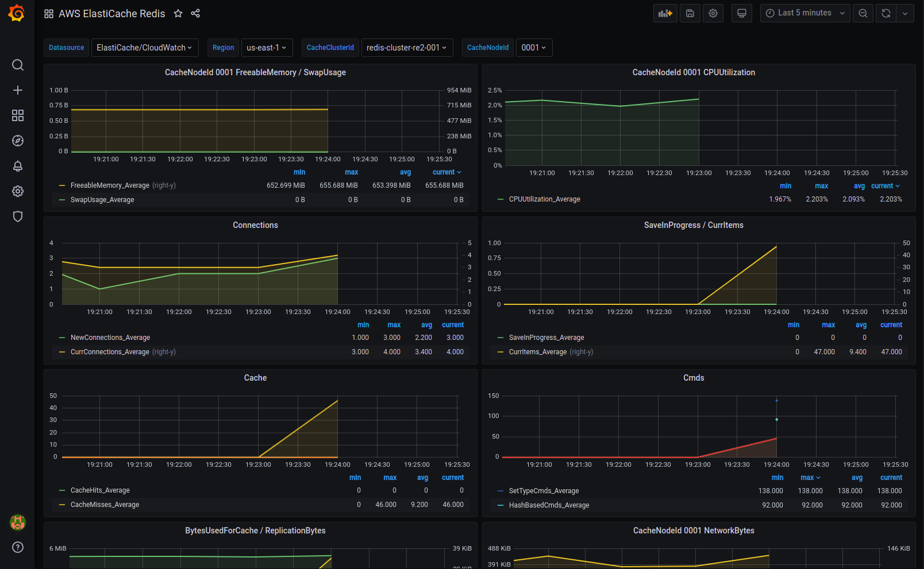The width and height of the screenshot is (924, 569).
Task: Open the CacheNodeId 0001 CPUUtilization panel menu
Action: [x=694, y=72]
